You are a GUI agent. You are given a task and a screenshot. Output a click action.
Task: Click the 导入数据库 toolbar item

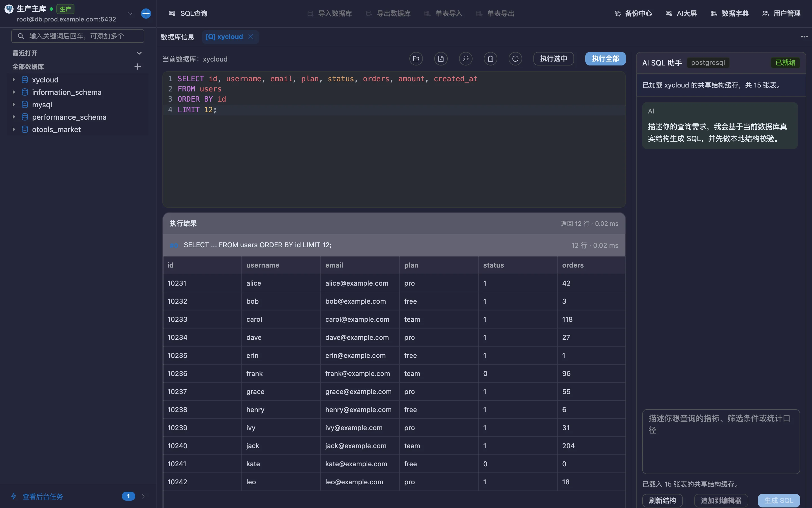pos(330,14)
